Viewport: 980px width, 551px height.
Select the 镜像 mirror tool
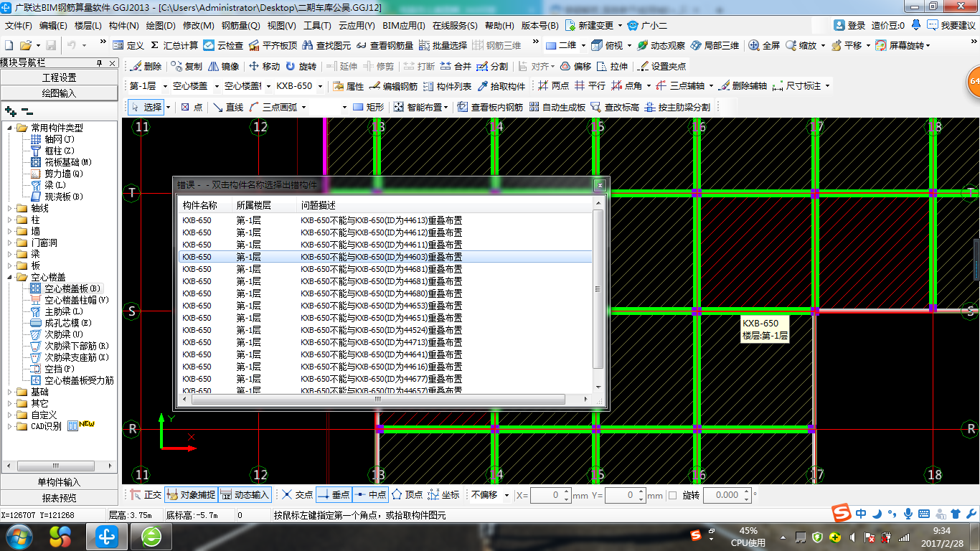223,66
